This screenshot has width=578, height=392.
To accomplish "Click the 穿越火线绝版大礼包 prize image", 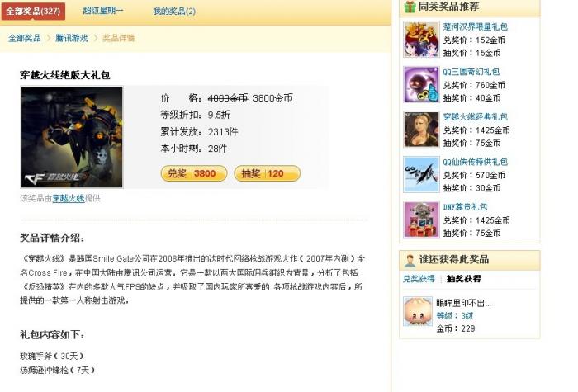I will coord(72,137).
